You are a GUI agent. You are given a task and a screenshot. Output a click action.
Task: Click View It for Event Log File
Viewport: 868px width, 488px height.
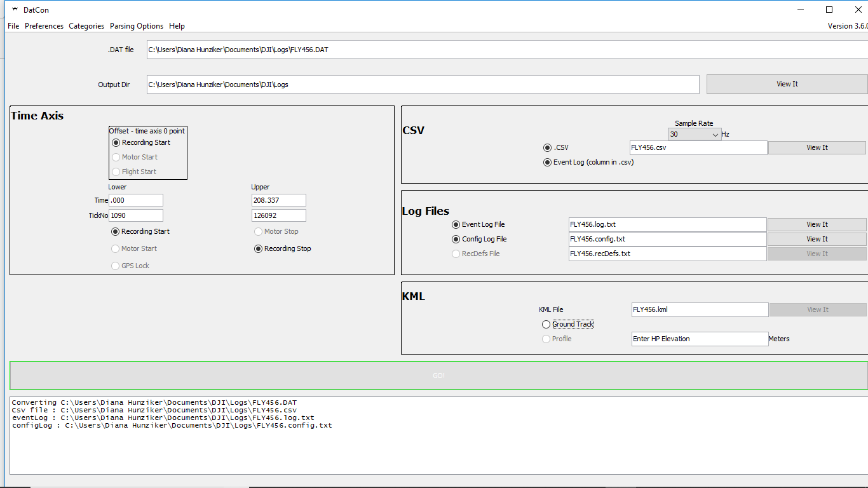pos(817,224)
